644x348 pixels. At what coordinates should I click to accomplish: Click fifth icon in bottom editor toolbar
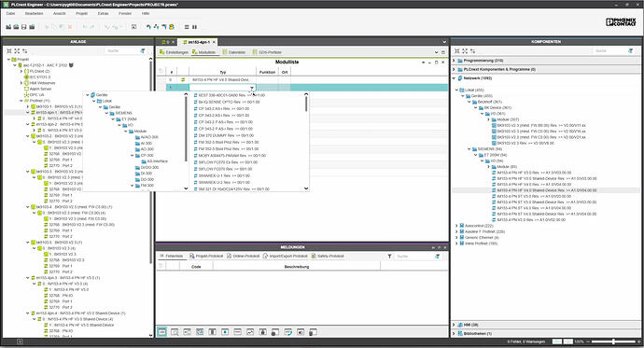[x=213, y=331]
